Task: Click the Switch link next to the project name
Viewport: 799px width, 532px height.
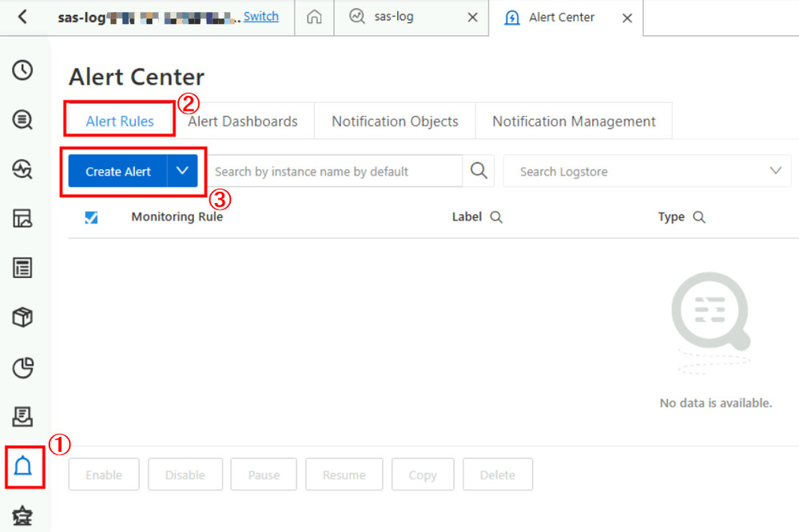Action: 260,16
